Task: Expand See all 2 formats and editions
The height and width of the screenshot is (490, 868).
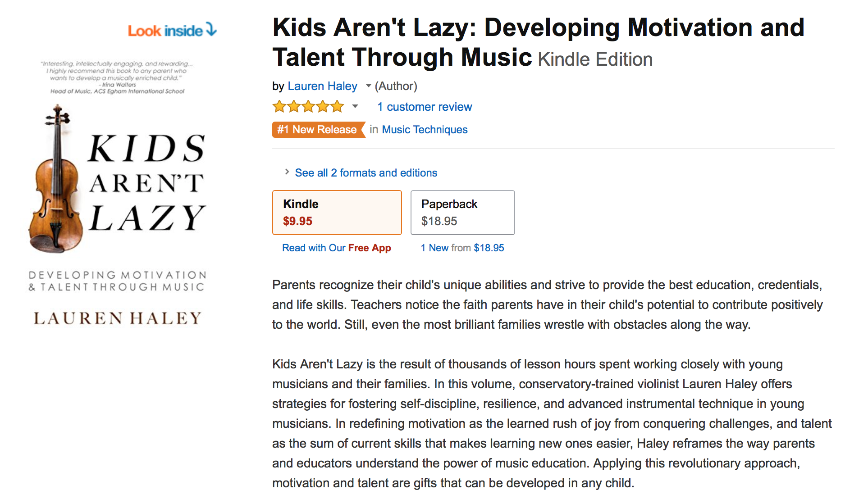Action: pos(365,173)
